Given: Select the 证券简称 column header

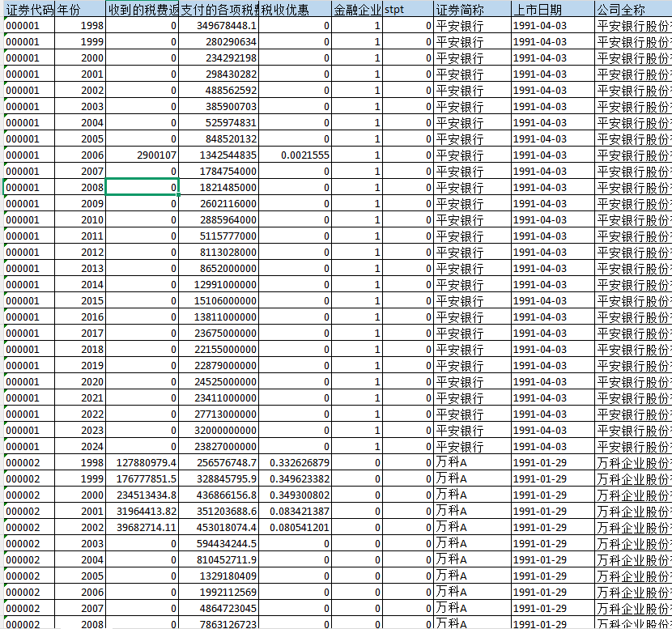Looking at the screenshot, I should pyautogui.click(x=472, y=10).
